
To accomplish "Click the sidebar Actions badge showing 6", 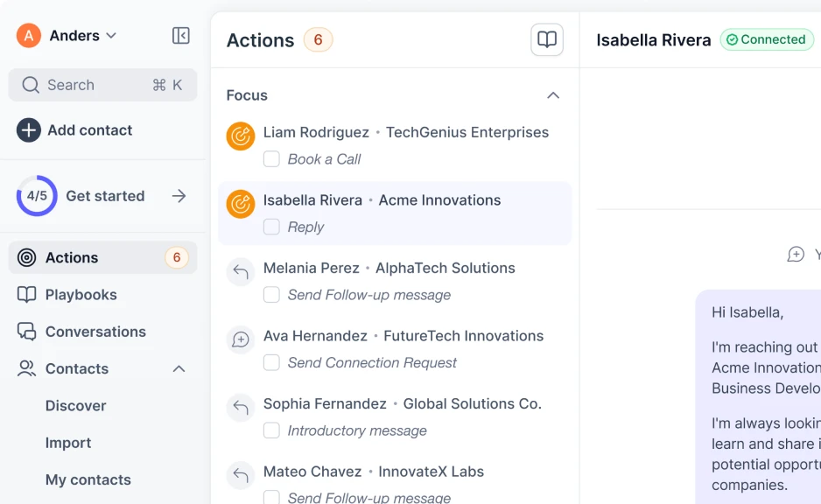I will tap(177, 257).
